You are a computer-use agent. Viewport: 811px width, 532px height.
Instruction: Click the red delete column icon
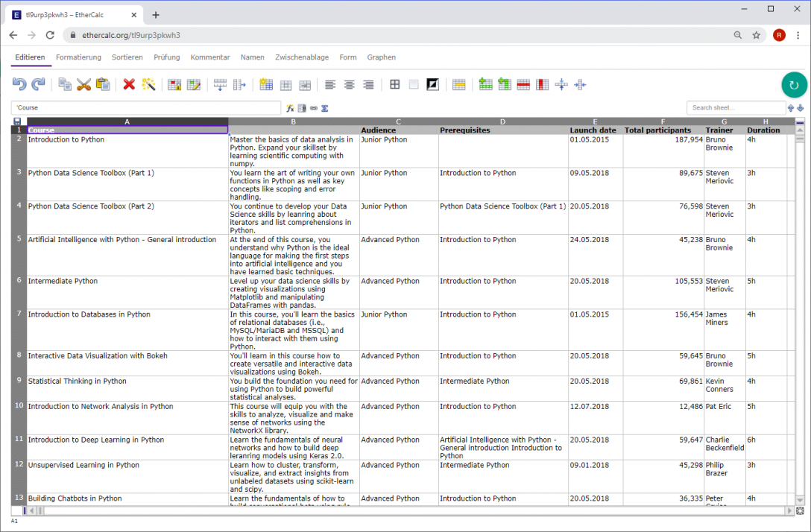click(x=542, y=84)
